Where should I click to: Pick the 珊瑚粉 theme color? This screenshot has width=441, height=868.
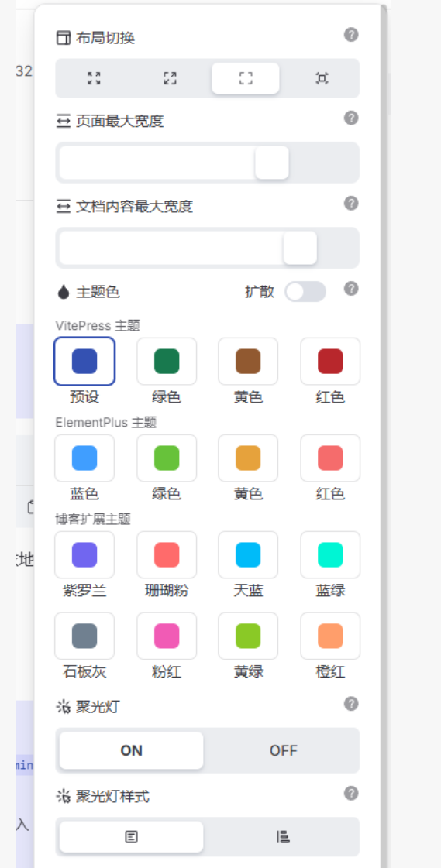click(x=167, y=554)
